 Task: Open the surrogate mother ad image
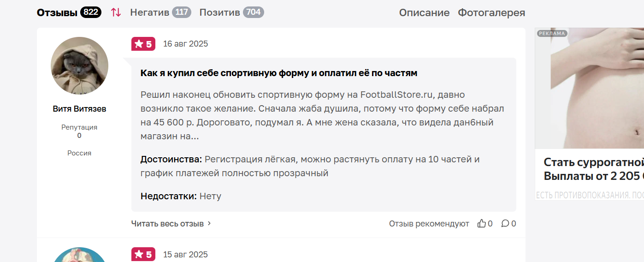(x=590, y=88)
